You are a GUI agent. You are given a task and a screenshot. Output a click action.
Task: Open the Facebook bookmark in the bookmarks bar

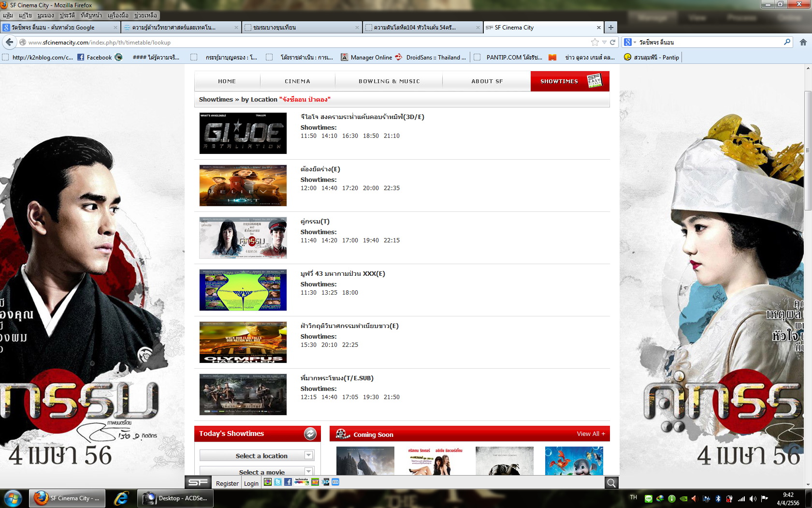click(x=95, y=57)
